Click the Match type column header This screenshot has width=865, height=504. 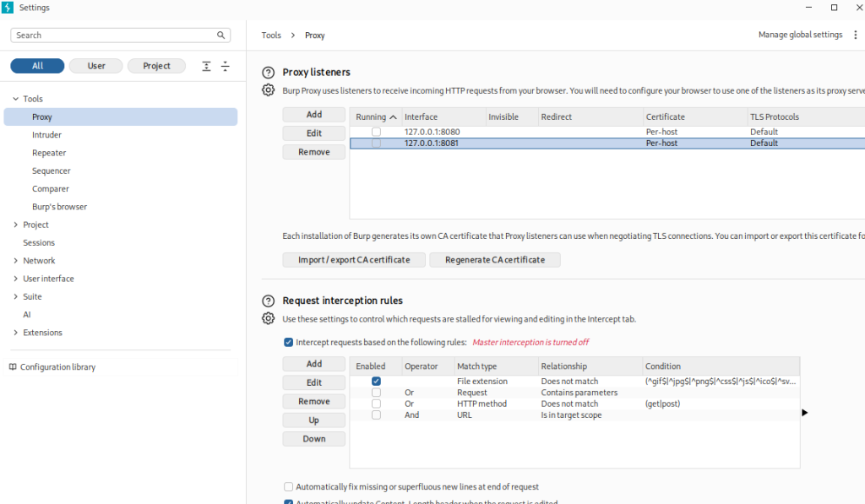point(497,366)
